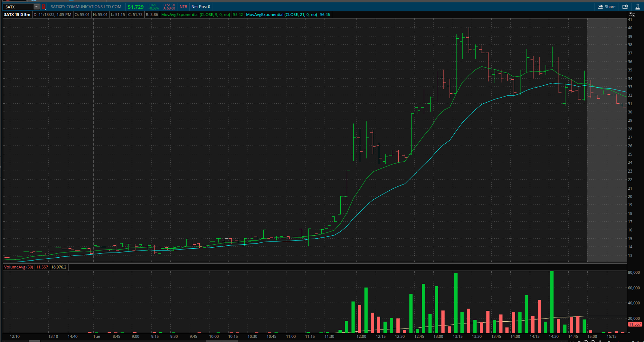Click the 40 label on price axis
Viewport: 644px width, 342px height.
click(x=630, y=28)
